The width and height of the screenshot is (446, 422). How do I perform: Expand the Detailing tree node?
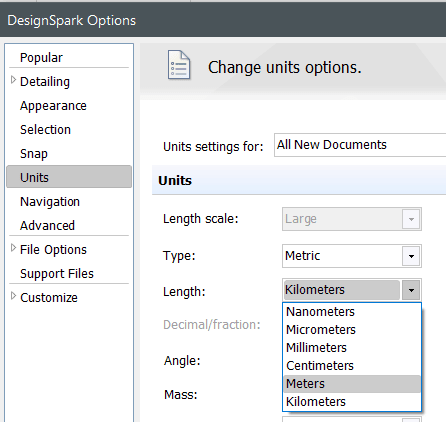point(13,80)
